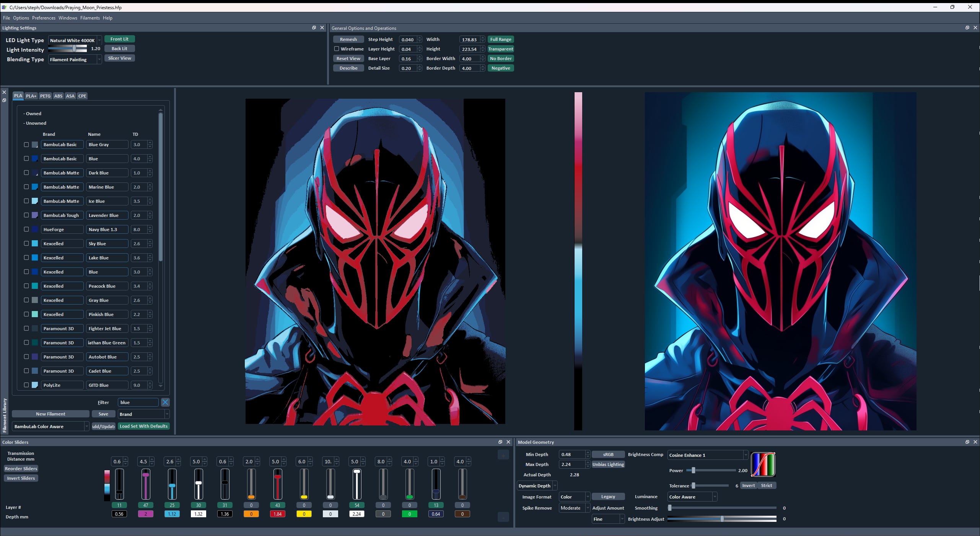Switch to the PETG tab
The width and height of the screenshot is (980, 536).
(x=45, y=96)
